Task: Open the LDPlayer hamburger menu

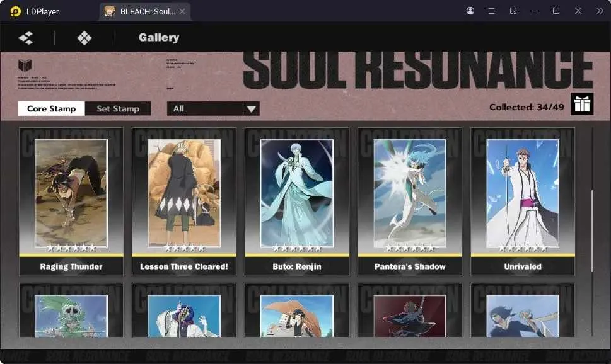Action: [x=492, y=11]
